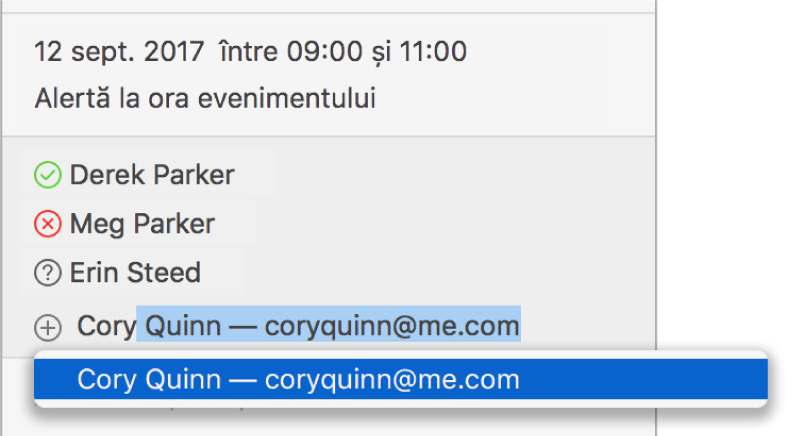Click the plus icon before Cory Quinn
This screenshot has height=436, width=787.
48,326
